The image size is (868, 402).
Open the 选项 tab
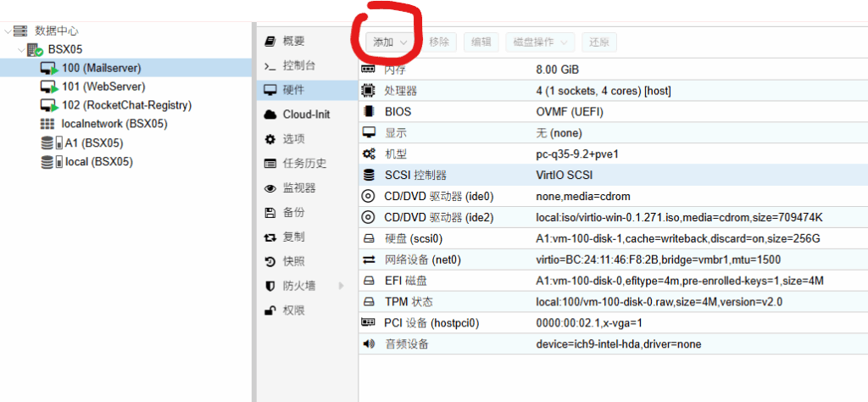point(309,139)
